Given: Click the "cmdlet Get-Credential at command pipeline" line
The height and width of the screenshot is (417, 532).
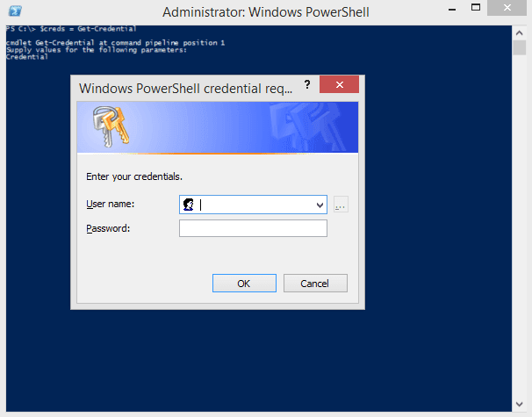Looking at the screenshot, I should click(115, 43).
